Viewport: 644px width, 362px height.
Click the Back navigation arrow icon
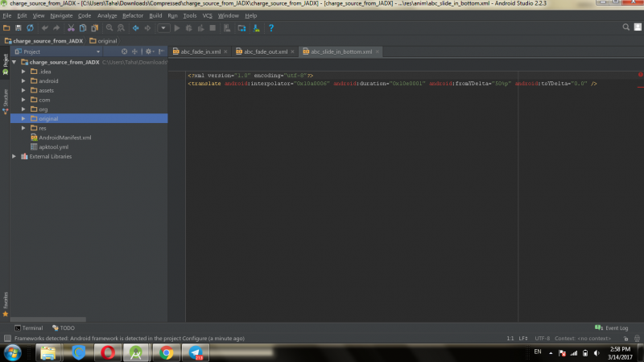click(x=135, y=27)
